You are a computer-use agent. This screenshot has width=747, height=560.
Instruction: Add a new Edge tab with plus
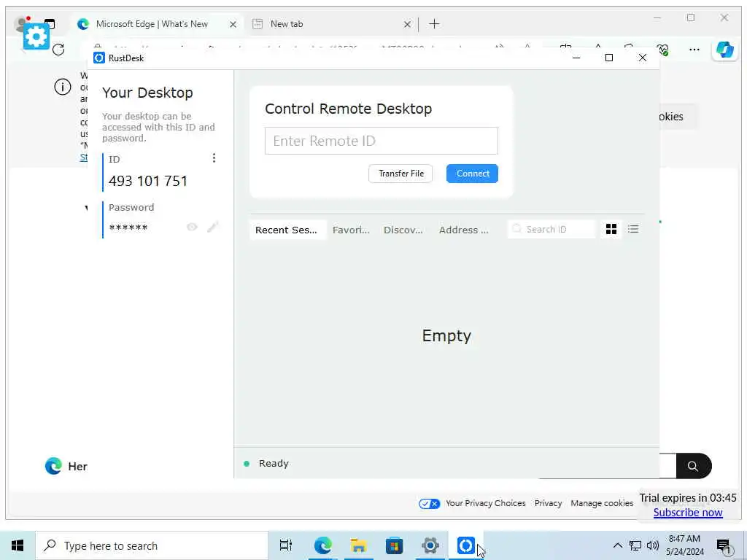pyautogui.click(x=434, y=24)
